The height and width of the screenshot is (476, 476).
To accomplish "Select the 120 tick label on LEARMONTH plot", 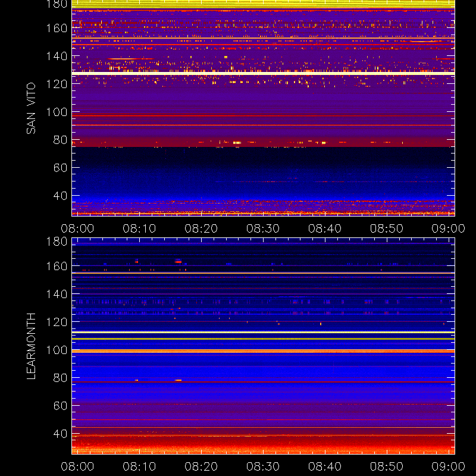I will point(57,322).
